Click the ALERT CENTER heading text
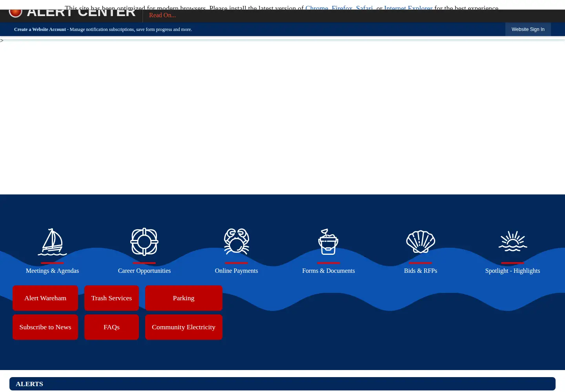Image resolution: width=565 pixels, height=392 pixels. [x=81, y=13]
